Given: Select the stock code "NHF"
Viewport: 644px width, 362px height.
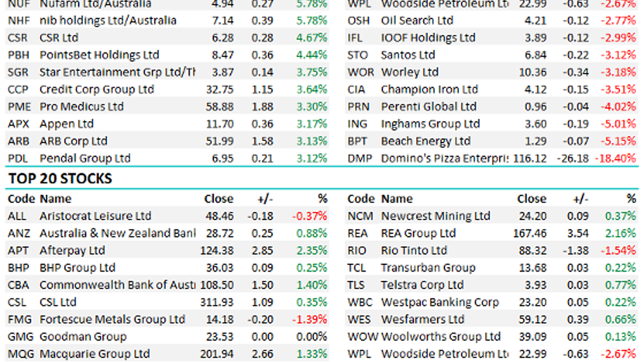Looking at the screenshot, I should pos(19,21).
